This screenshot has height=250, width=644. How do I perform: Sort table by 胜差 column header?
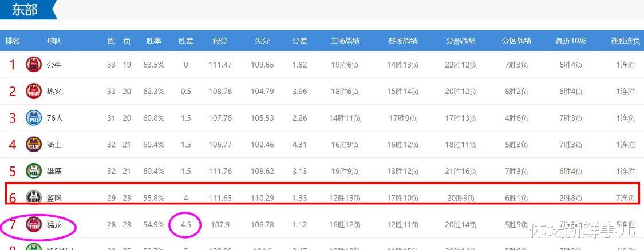point(185,41)
